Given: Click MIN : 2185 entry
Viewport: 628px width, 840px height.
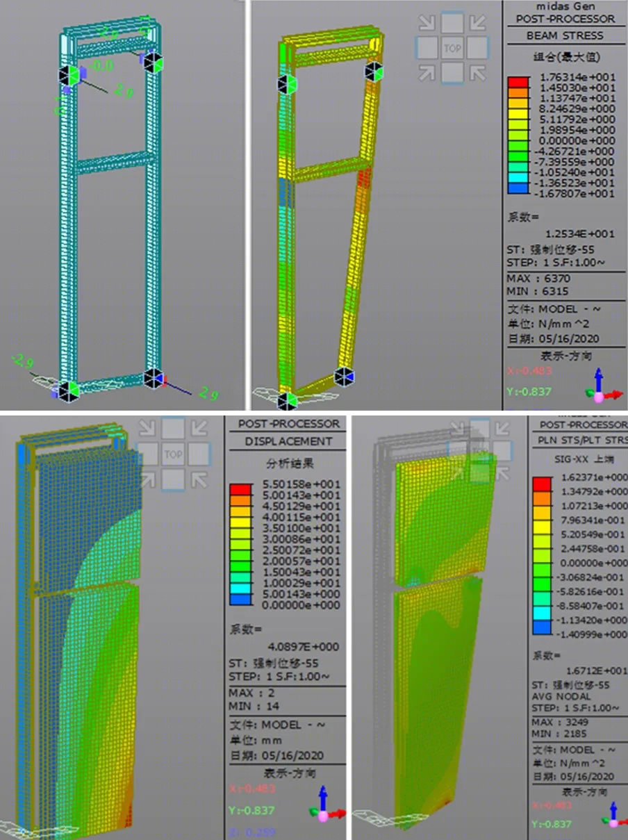Looking at the screenshot, I should click(x=560, y=733).
